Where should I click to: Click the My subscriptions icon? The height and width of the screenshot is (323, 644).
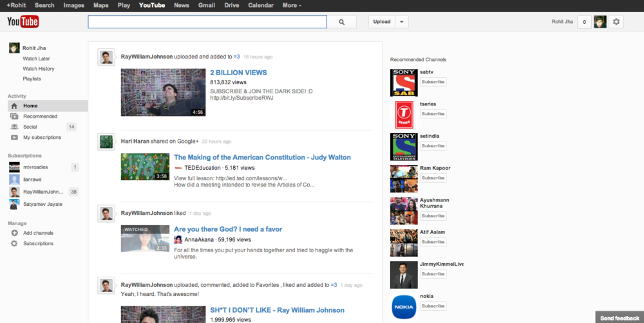[14, 138]
